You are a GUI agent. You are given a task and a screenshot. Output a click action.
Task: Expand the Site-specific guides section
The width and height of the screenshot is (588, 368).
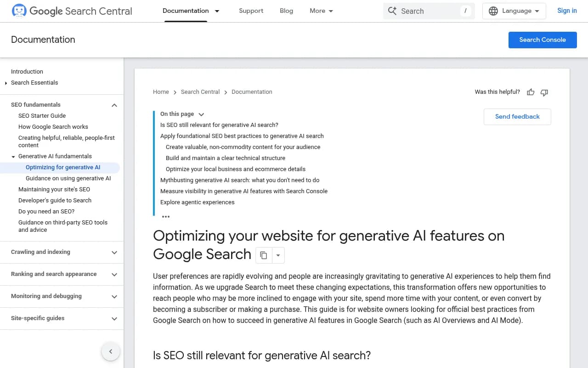coord(114,319)
